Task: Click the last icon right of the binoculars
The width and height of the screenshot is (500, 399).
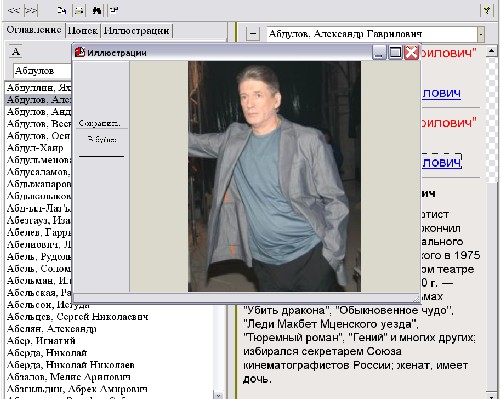Action: (114, 10)
